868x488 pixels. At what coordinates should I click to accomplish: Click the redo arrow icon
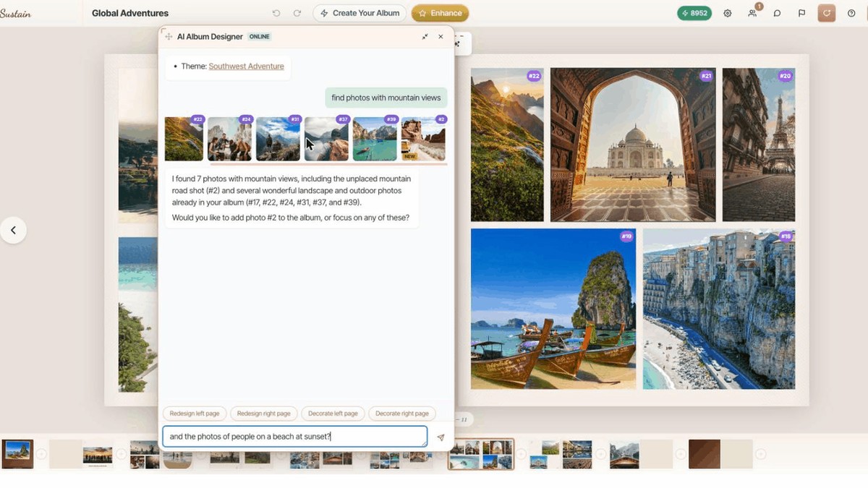[297, 13]
